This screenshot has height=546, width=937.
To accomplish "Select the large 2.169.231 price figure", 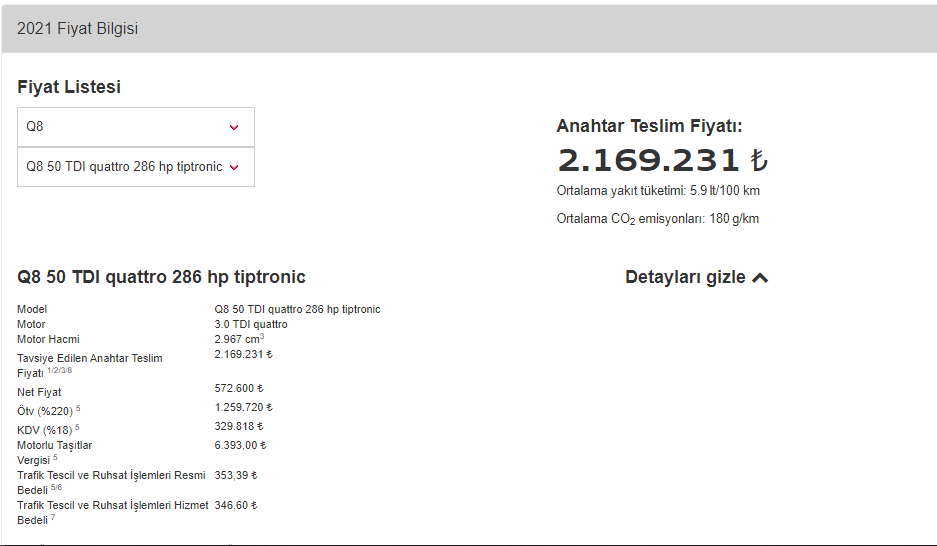I will [648, 160].
